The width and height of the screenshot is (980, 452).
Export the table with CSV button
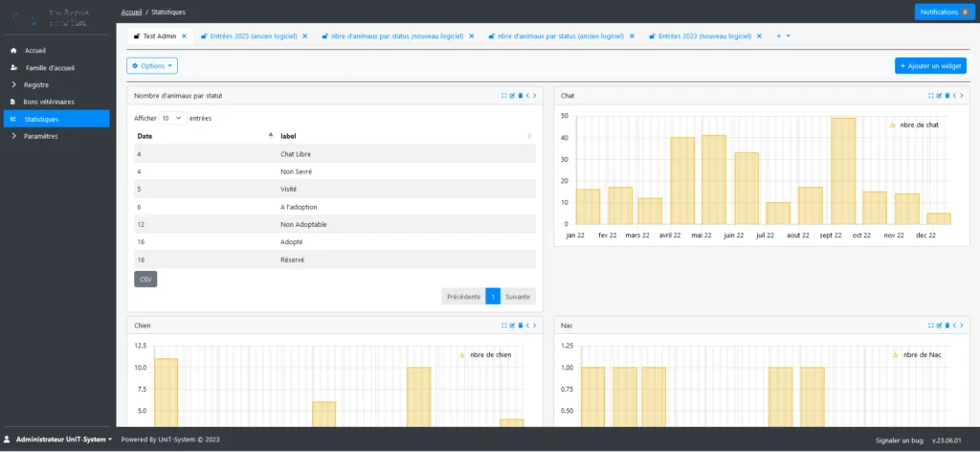coord(145,280)
